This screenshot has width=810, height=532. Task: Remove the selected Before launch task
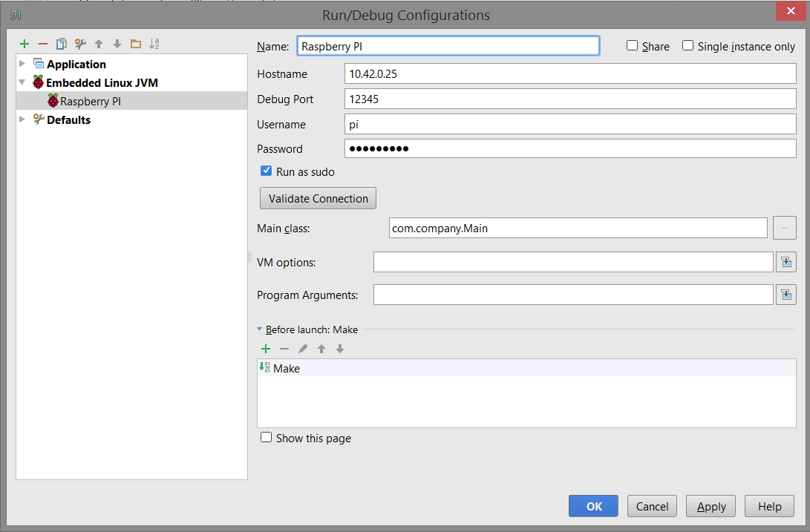[x=284, y=349]
